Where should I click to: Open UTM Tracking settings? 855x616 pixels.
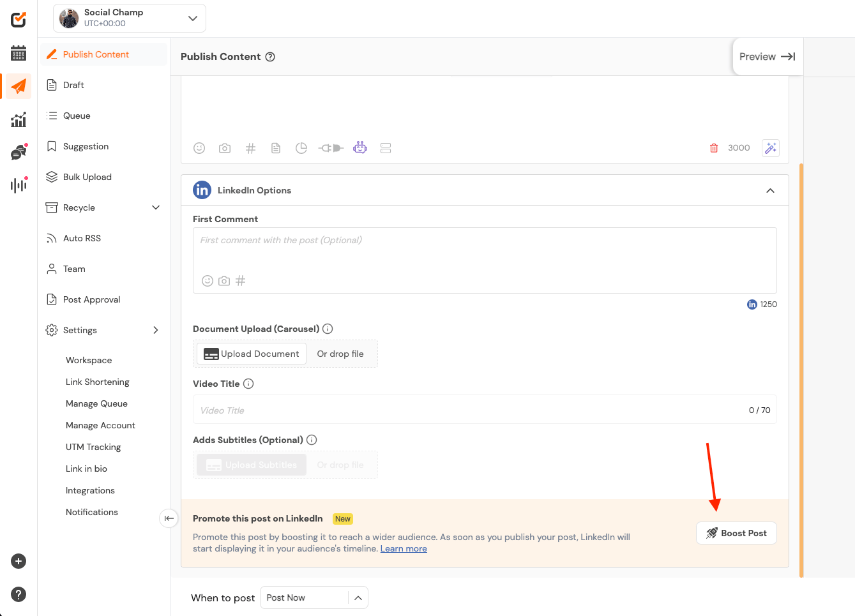pos(93,447)
